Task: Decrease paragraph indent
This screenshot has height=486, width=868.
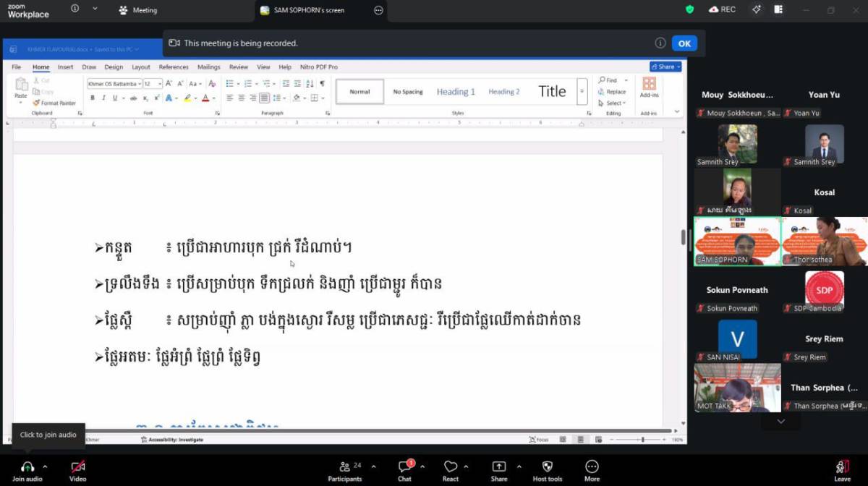Action: tap(286, 84)
